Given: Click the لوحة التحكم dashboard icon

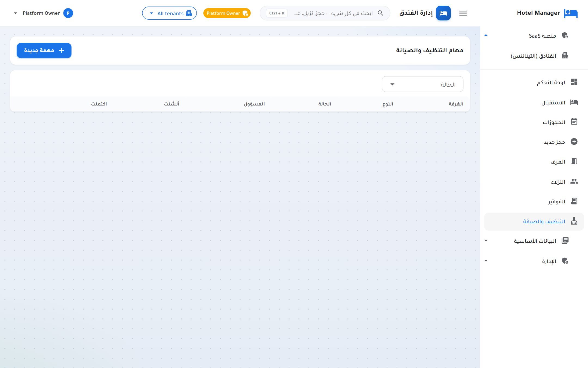Looking at the screenshot, I should point(574,82).
